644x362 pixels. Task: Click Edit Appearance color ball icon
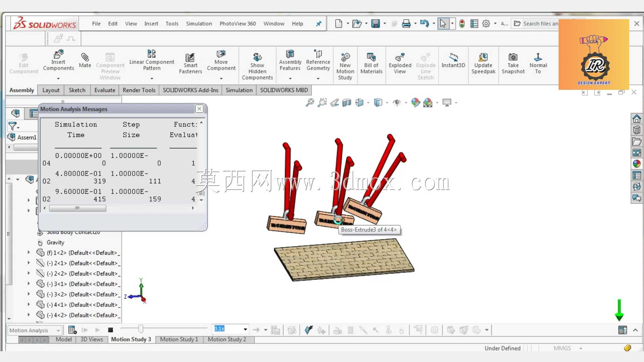click(x=415, y=103)
